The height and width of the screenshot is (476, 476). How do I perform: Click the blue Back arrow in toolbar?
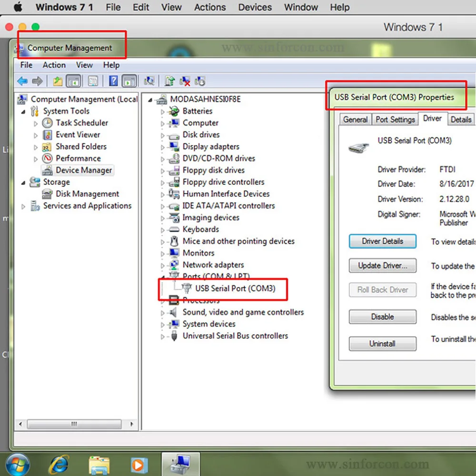pyautogui.click(x=22, y=81)
